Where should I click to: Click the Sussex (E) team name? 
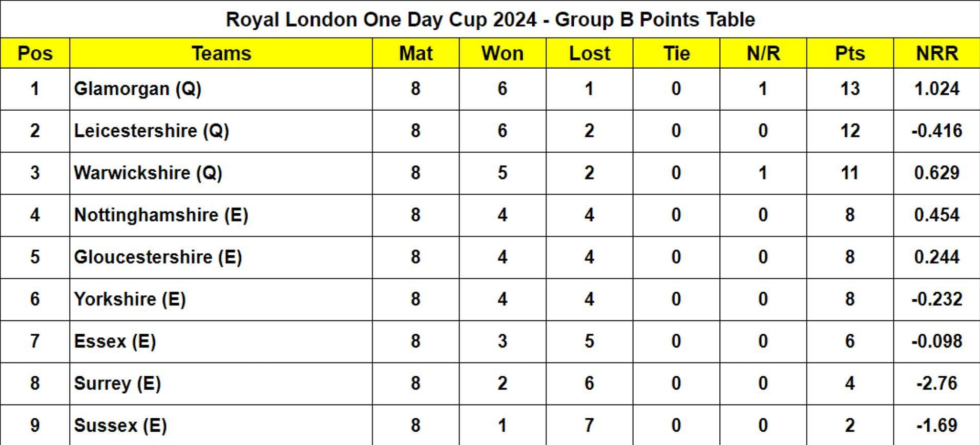pyautogui.click(x=120, y=426)
